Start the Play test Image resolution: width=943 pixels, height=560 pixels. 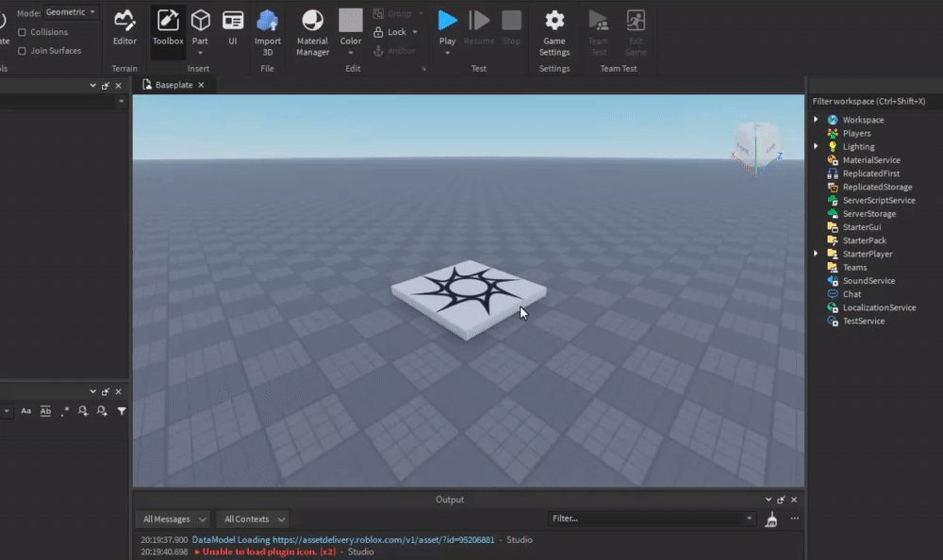tap(447, 27)
